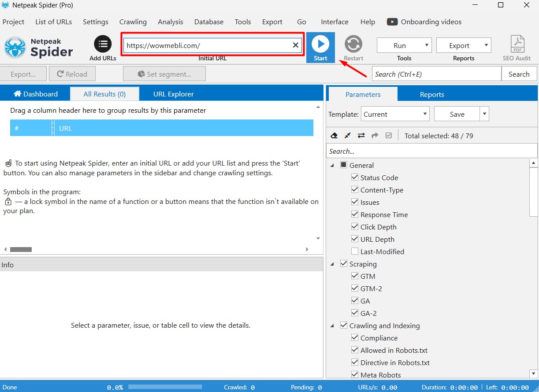Open the Save button dropdown arrow
The image size is (539, 392).
484,114
